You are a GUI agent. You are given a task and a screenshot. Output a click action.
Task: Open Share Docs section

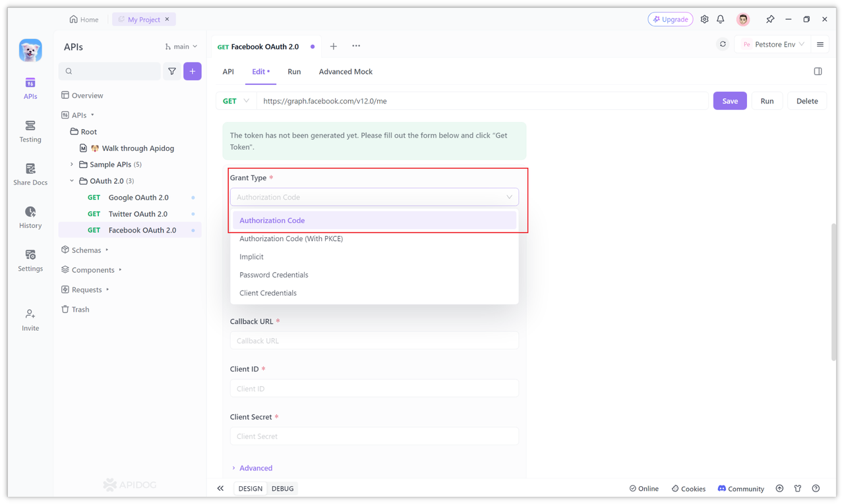[30, 175]
